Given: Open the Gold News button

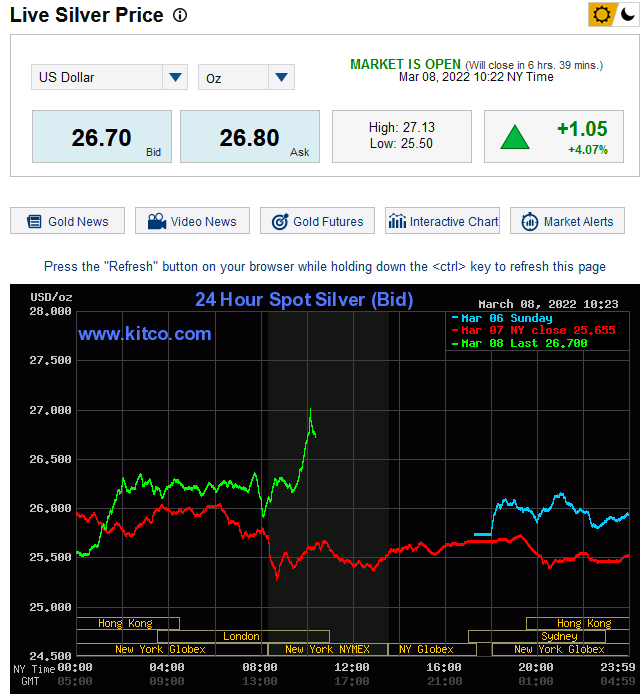Looking at the screenshot, I should click(x=67, y=221).
